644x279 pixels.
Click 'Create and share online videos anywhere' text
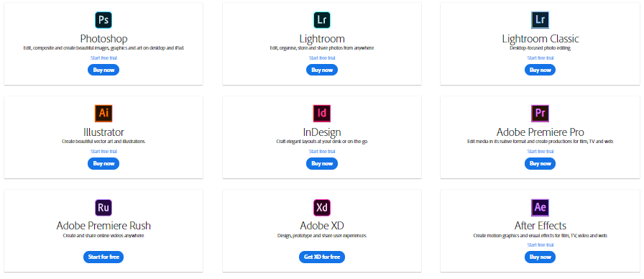coord(103,236)
